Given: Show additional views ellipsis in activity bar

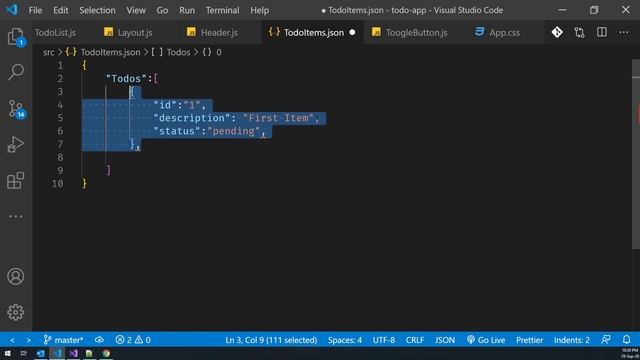Looking at the screenshot, I should [x=16, y=216].
